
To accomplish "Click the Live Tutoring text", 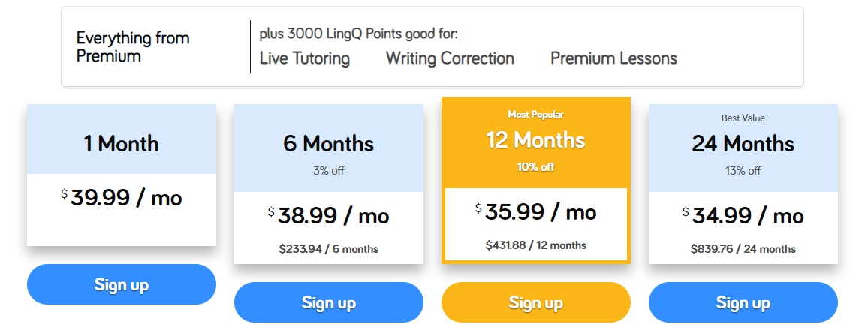I will (x=304, y=58).
